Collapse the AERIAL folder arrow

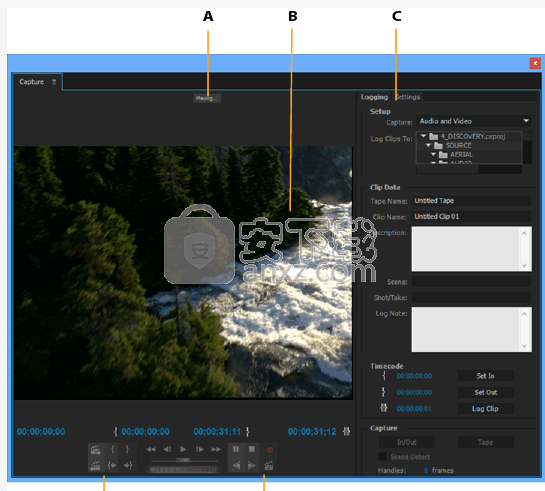pos(433,154)
